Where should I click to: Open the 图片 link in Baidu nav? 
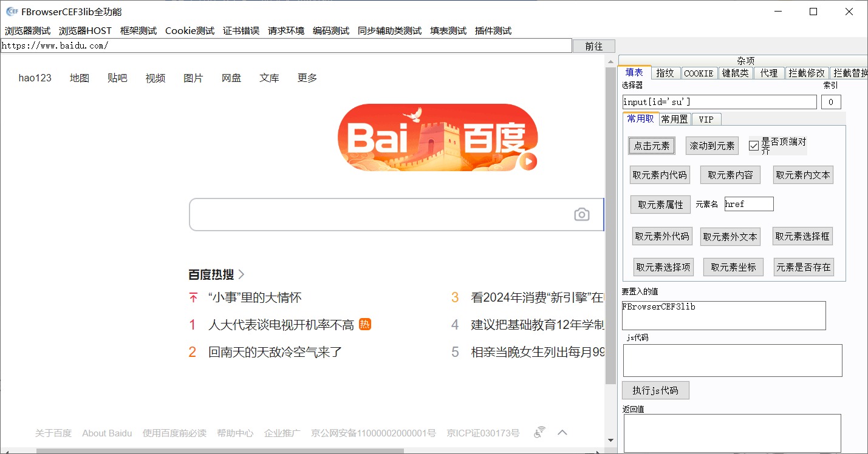(193, 78)
